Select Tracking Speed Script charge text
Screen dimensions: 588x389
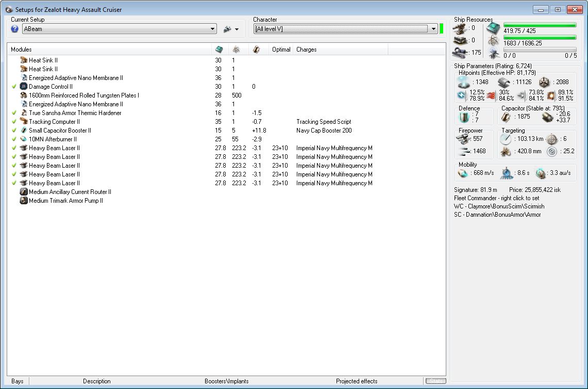pyautogui.click(x=324, y=122)
